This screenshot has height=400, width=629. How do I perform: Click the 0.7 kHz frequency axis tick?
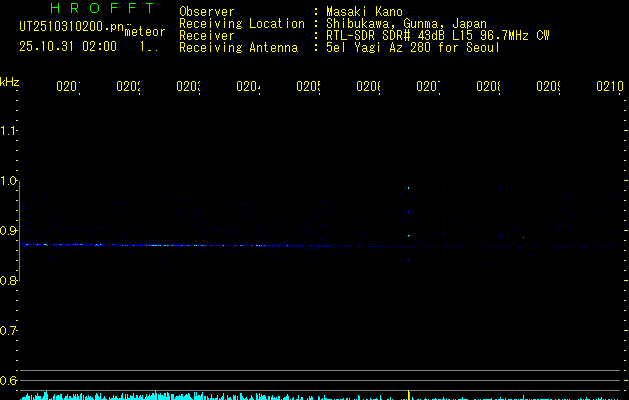[9, 331]
